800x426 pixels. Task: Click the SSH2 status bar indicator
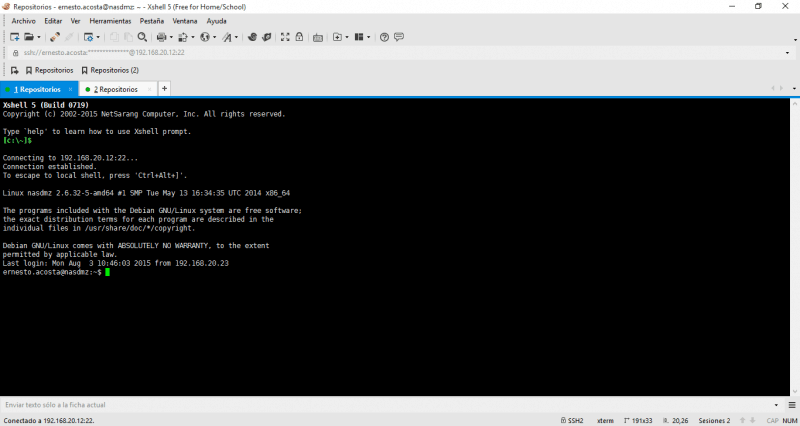point(572,421)
